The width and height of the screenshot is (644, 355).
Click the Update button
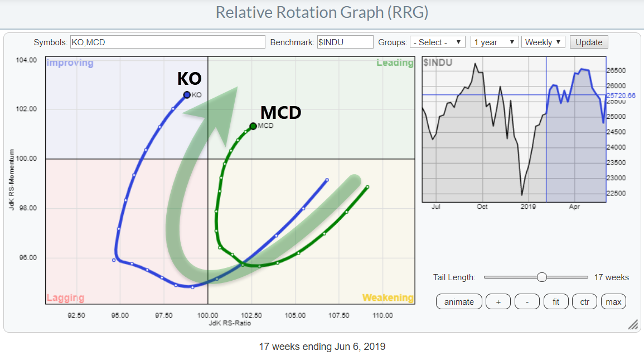tap(589, 42)
